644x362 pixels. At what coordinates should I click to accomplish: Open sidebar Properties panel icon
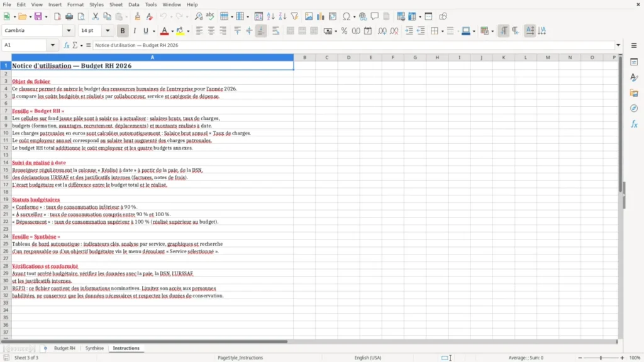pos(634,62)
